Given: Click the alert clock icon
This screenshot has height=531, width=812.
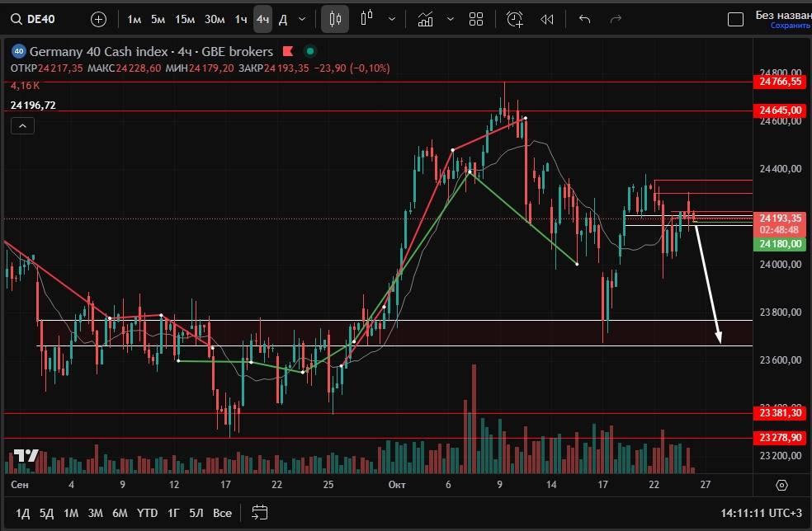Looking at the screenshot, I should pyautogui.click(x=515, y=19).
